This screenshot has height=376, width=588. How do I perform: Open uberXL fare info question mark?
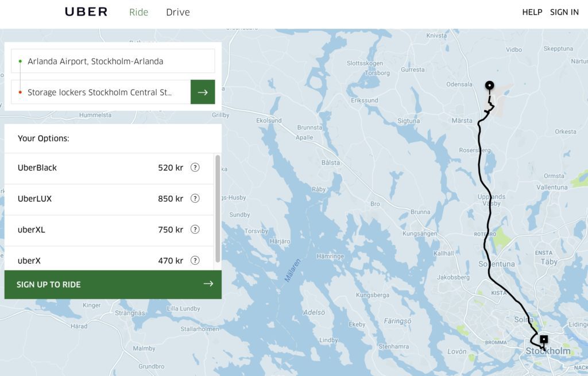[195, 230]
